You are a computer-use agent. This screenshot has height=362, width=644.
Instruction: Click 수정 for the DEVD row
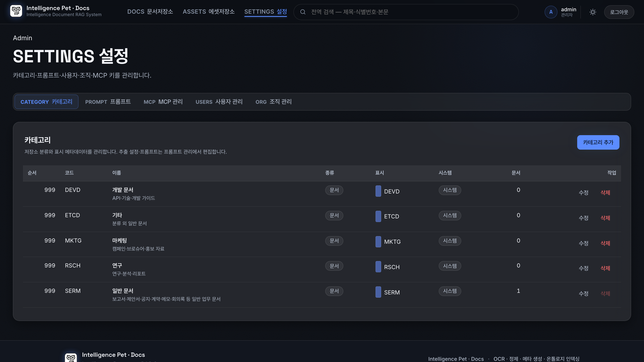[x=583, y=193]
